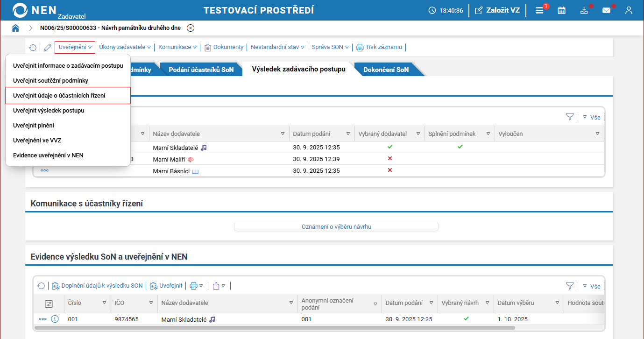The image size is (644, 339).
Task: Open the downloads icon in header
Action: tap(584, 10)
